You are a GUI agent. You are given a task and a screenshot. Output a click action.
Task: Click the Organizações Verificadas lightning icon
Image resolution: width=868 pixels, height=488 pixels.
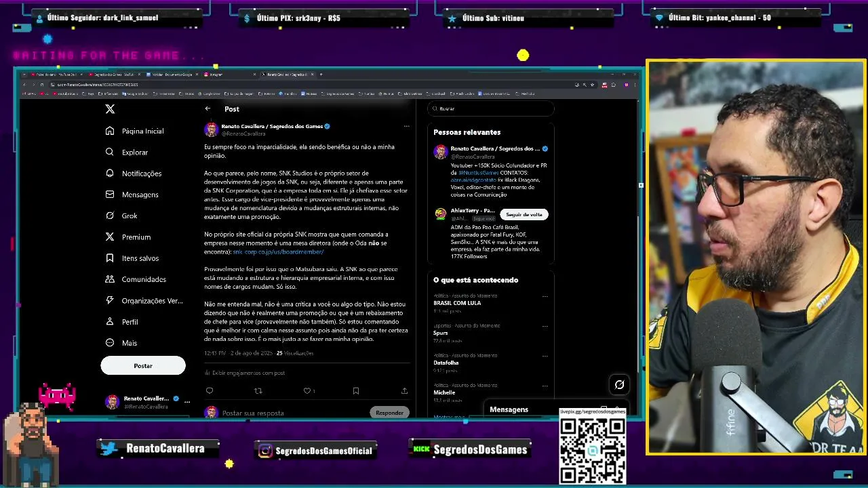coord(110,300)
